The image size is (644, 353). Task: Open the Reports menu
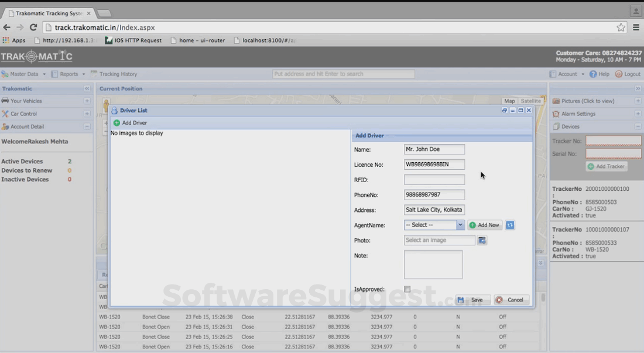(68, 74)
